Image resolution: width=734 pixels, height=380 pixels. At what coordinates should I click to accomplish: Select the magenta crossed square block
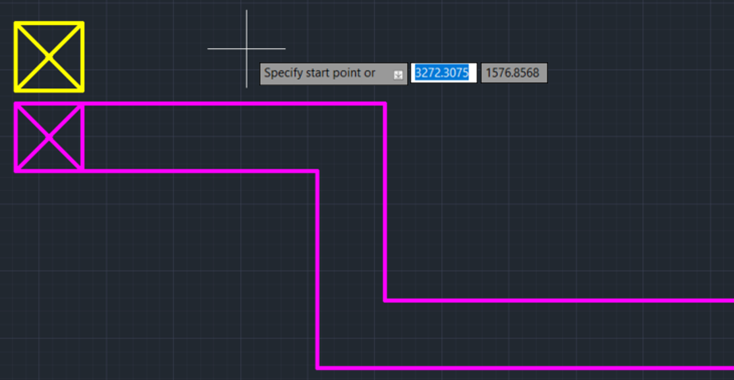(x=49, y=137)
